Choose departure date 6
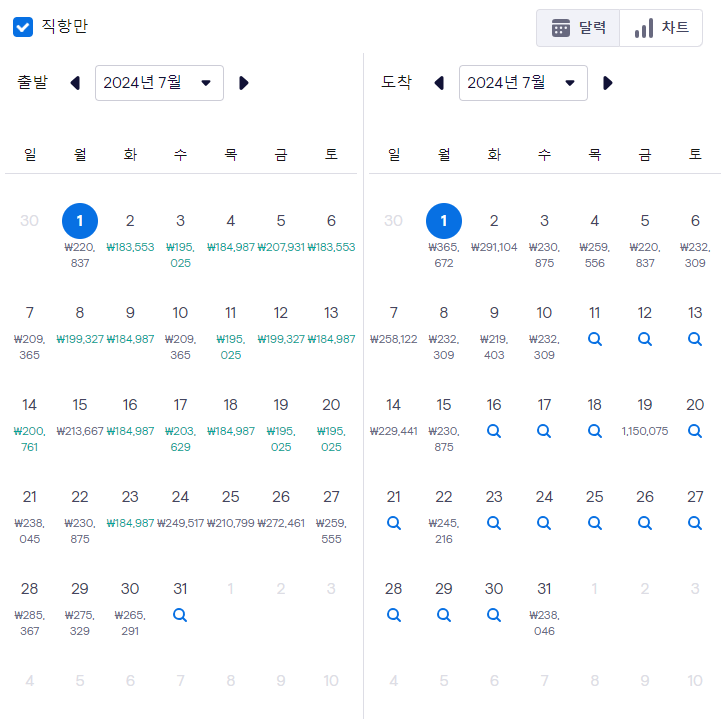Screen dimensions: 726x719 pos(331,221)
